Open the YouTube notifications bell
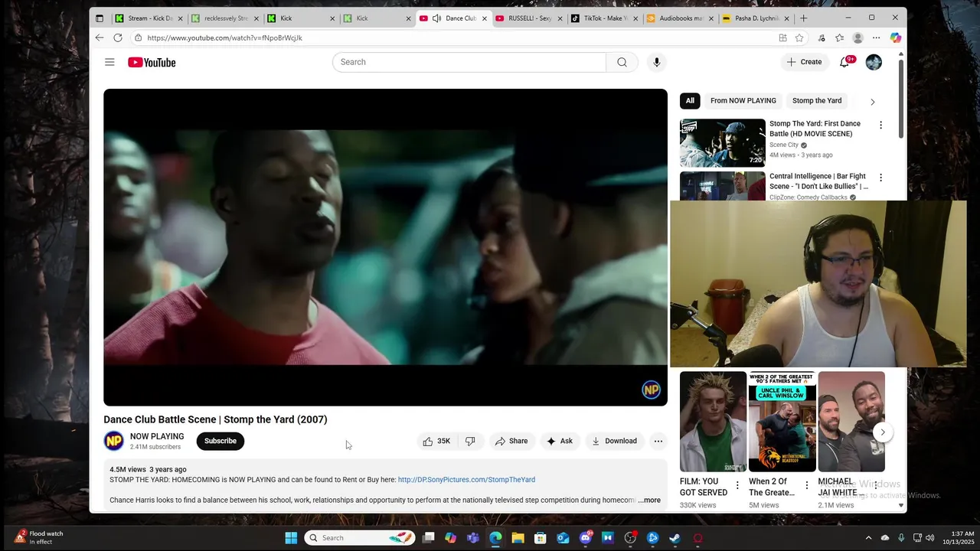The image size is (980, 551). [844, 62]
